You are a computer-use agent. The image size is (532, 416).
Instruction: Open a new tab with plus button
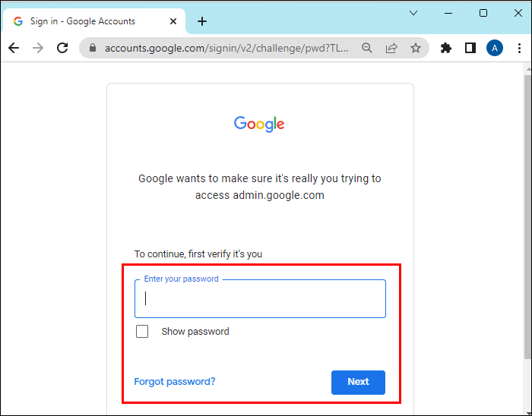tap(202, 21)
